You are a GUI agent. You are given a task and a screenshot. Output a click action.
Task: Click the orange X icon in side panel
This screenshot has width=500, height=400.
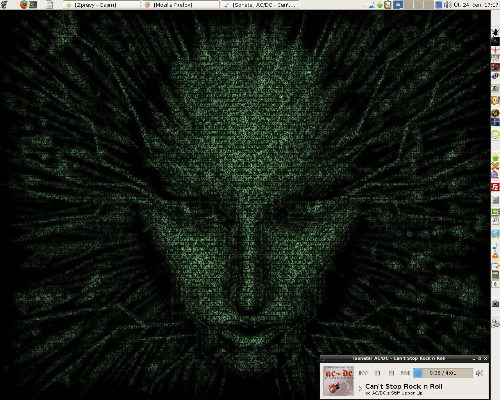pos(495,166)
